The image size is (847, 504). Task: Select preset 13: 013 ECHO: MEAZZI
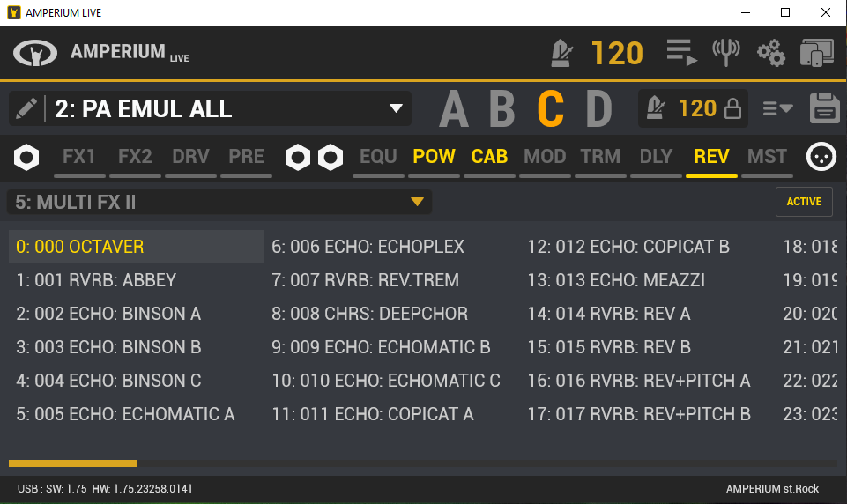pos(648,280)
